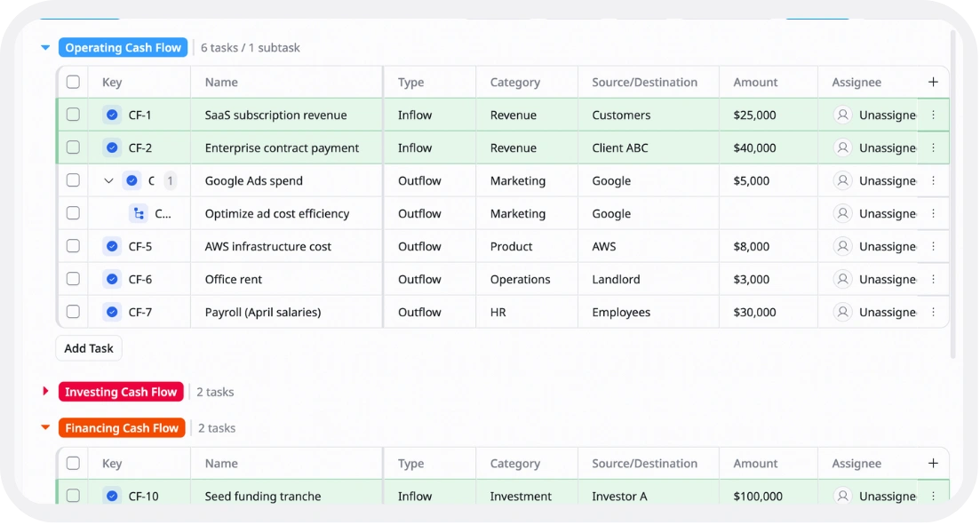Click the Investing Cash Flow label
The width and height of the screenshot is (980, 525).
[x=121, y=392]
